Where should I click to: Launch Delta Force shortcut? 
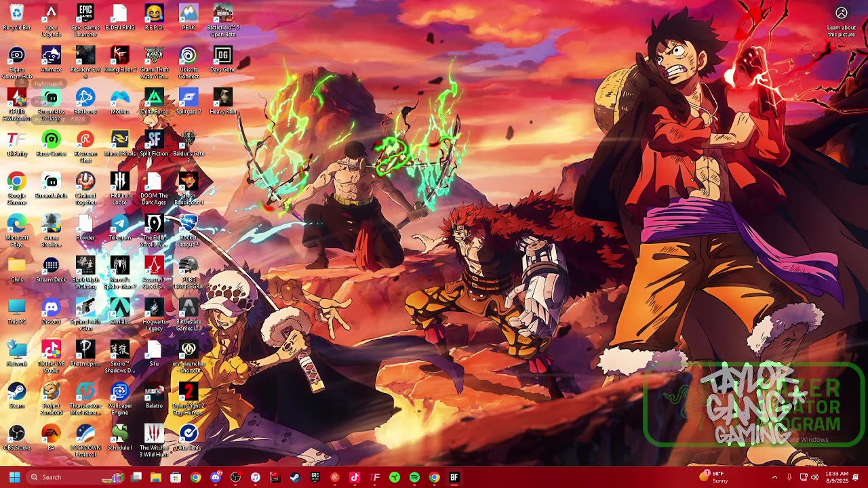tap(154, 102)
